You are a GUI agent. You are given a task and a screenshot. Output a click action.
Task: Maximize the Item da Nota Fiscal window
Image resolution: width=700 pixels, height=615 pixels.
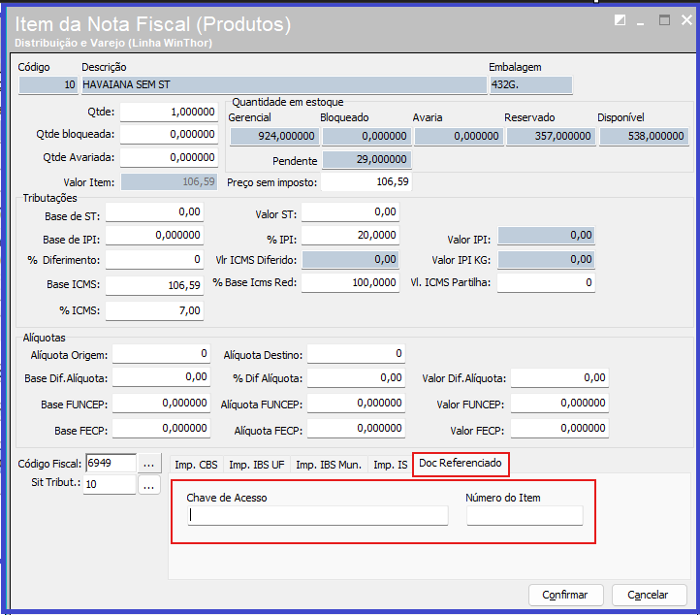(664, 19)
